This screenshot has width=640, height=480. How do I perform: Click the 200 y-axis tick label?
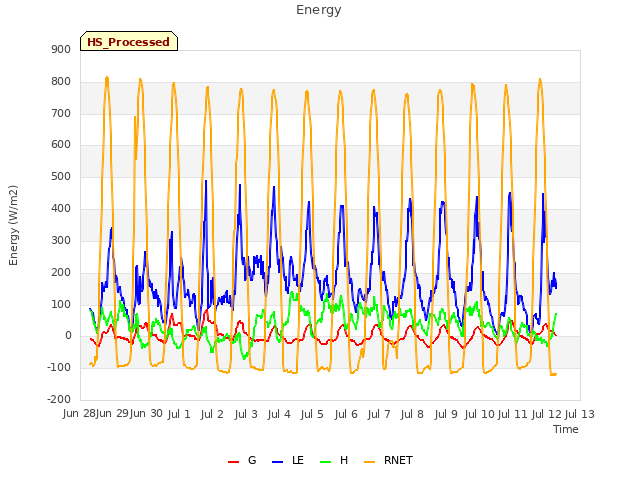(61, 272)
